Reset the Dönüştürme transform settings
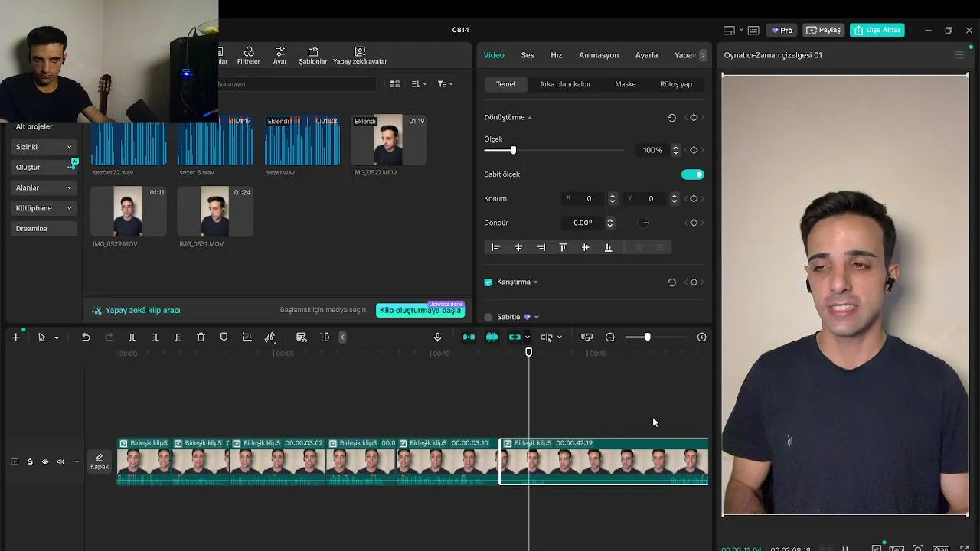This screenshot has width=980, height=551. (x=671, y=118)
